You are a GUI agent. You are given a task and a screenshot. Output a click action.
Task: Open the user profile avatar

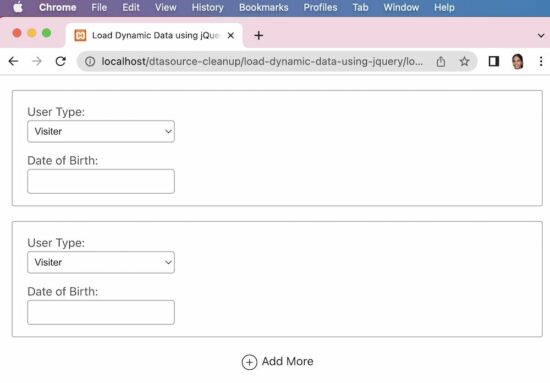click(x=518, y=62)
